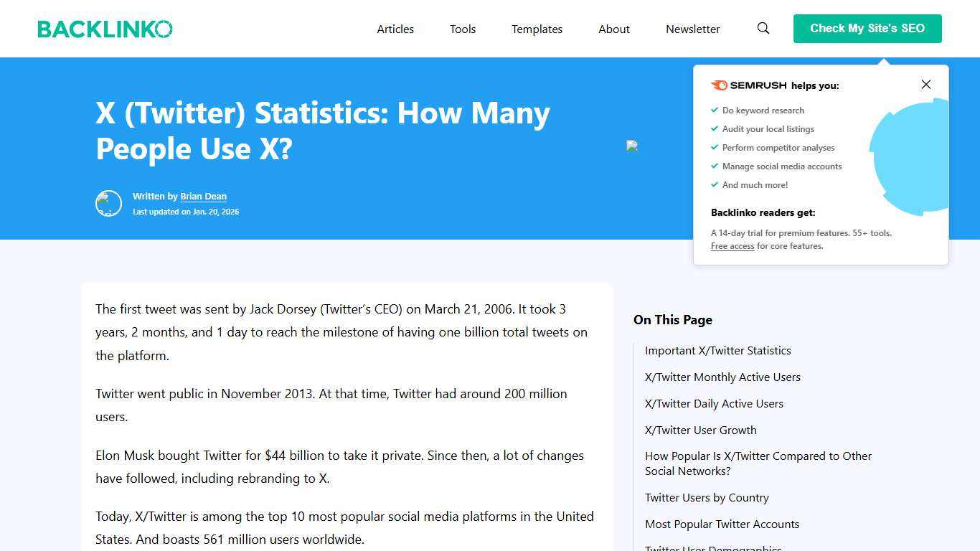
Task: Open Twitter Users by Country link
Action: point(707,497)
